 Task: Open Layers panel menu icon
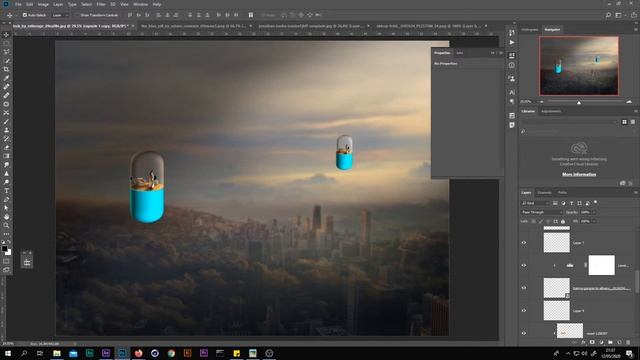click(635, 193)
